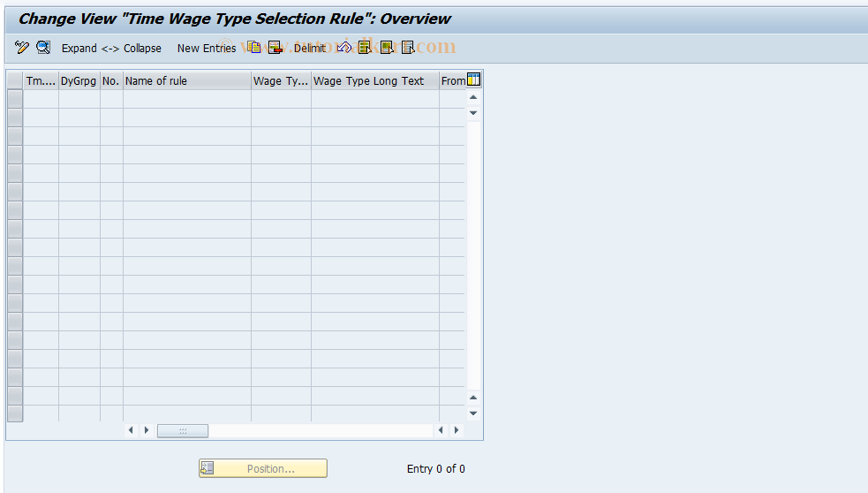868x493 pixels.
Task: Click the 'Entry 0 of 0' text
Action: [435, 468]
